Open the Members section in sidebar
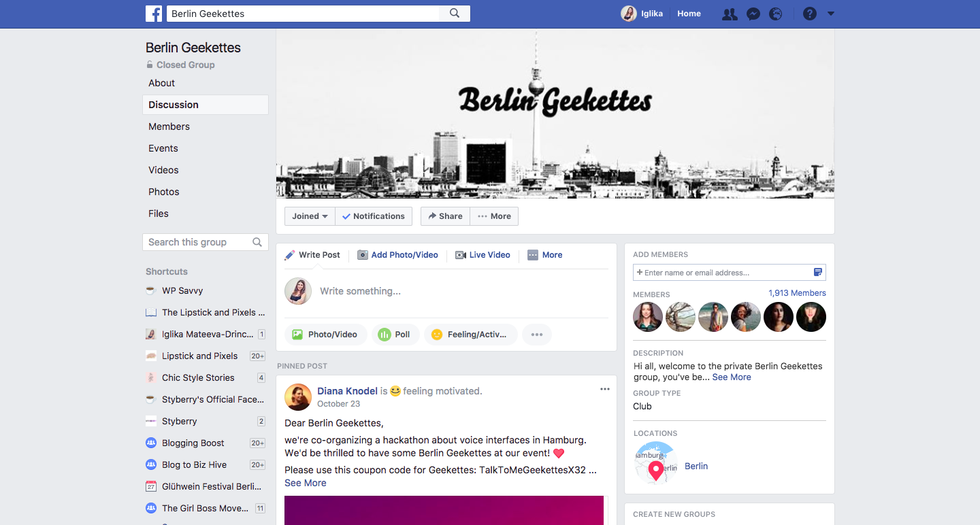 [169, 126]
